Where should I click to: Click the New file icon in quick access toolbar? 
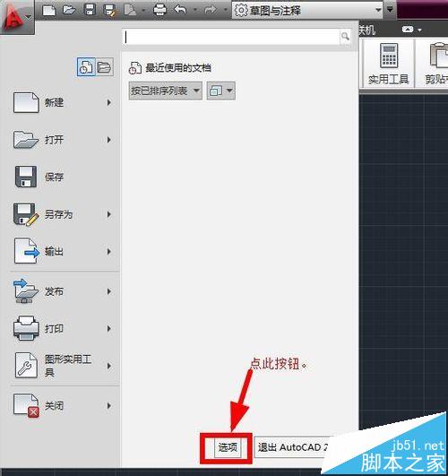point(49,11)
